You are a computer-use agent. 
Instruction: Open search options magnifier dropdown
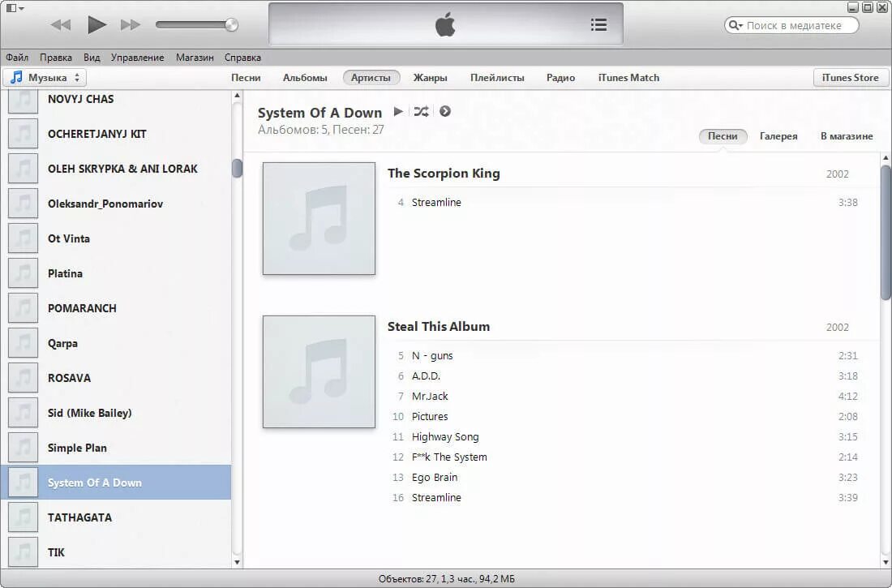tap(735, 25)
